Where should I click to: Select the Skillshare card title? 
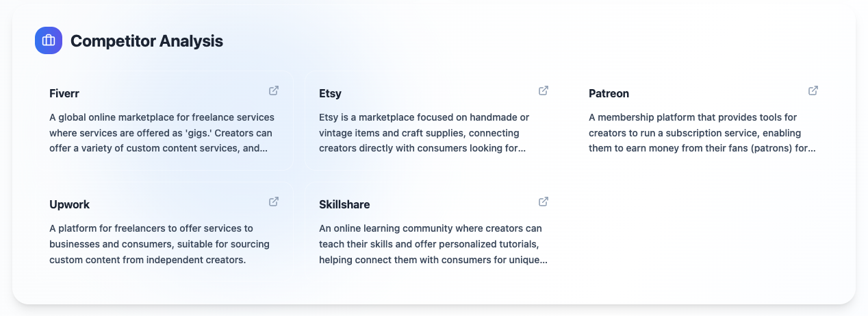344,204
